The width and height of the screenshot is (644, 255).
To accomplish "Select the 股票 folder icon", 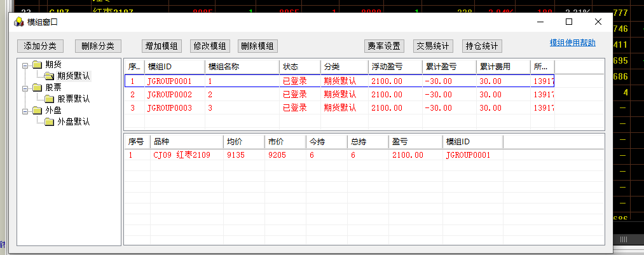I will click(38, 87).
